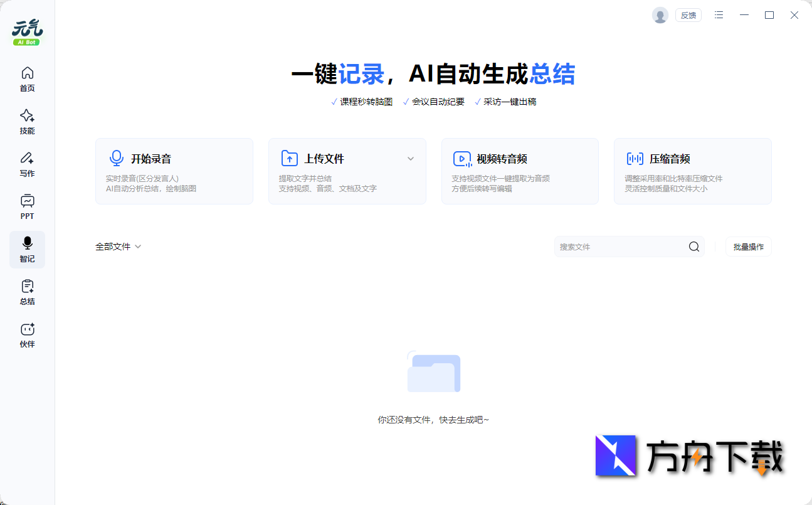
Task: Click the search magnifier icon
Action: [693, 247]
